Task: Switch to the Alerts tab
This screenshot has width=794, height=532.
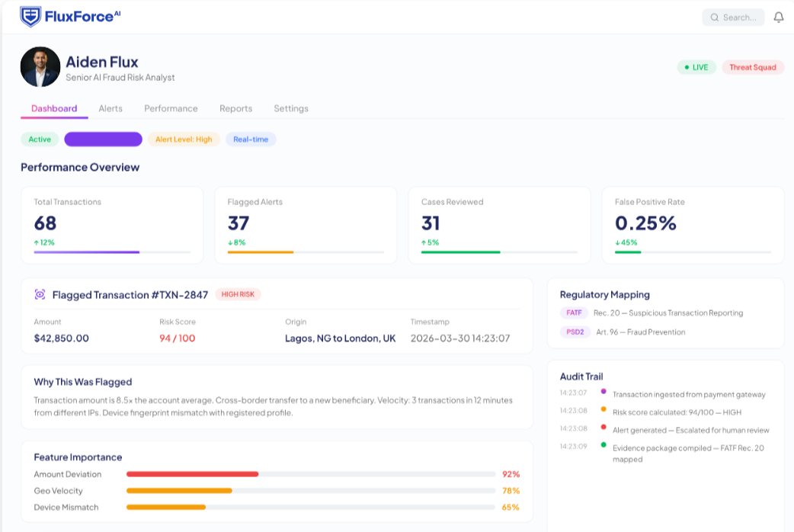Action: coord(110,108)
